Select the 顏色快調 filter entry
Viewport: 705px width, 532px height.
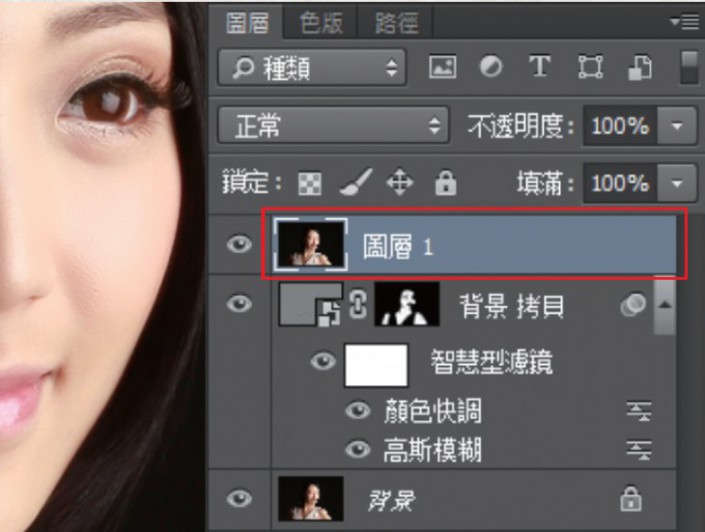[x=433, y=411]
